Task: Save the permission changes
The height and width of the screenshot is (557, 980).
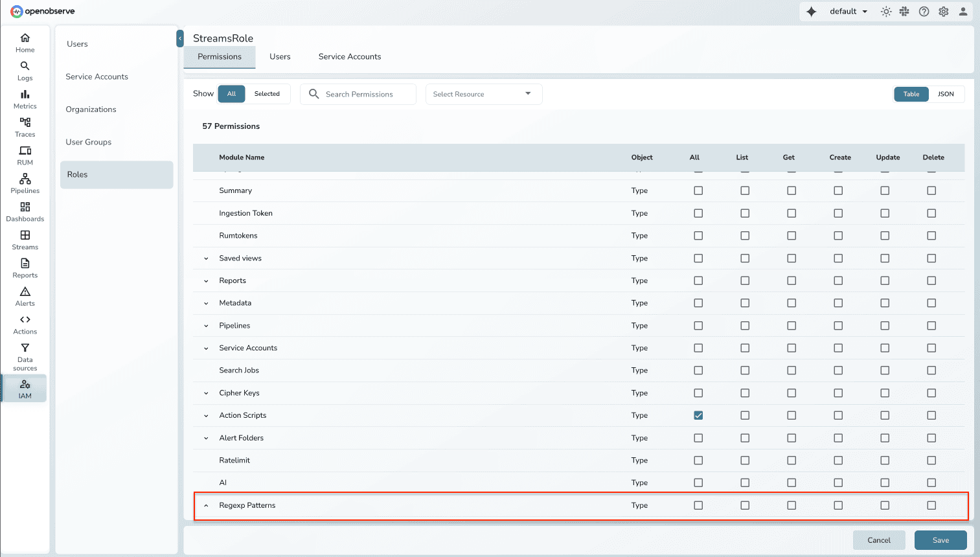Action: click(x=940, y=540)
